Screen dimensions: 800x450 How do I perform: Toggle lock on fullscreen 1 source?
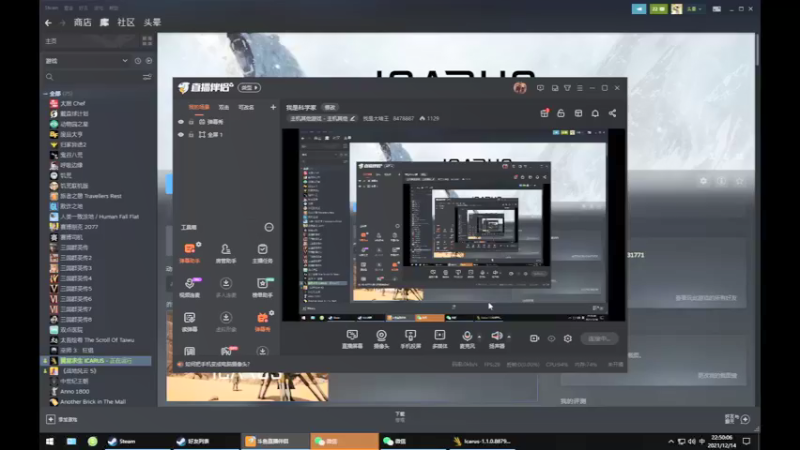(191, 135)
